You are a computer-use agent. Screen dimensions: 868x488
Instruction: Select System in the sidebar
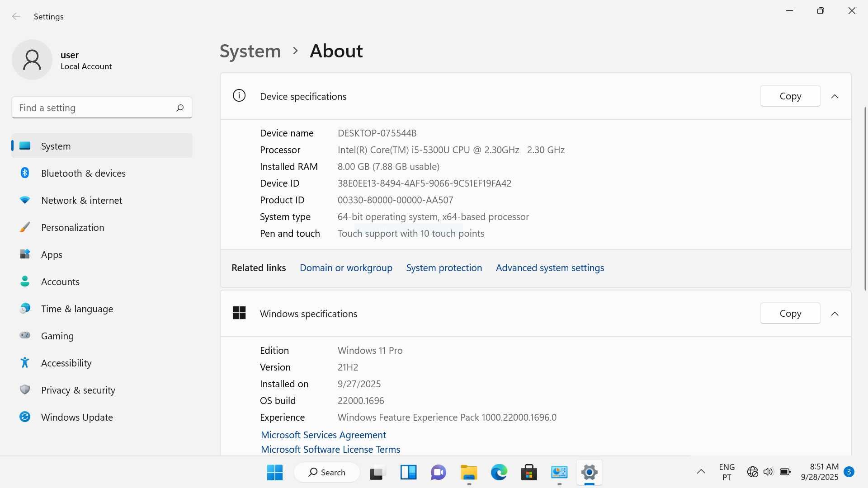(x=102, y=146)
